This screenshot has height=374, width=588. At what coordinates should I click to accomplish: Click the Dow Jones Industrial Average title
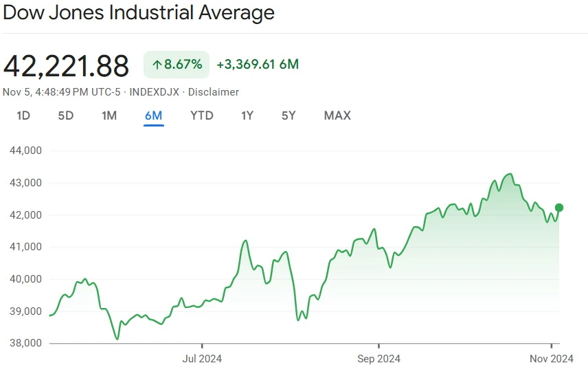(x=139, y=12)
